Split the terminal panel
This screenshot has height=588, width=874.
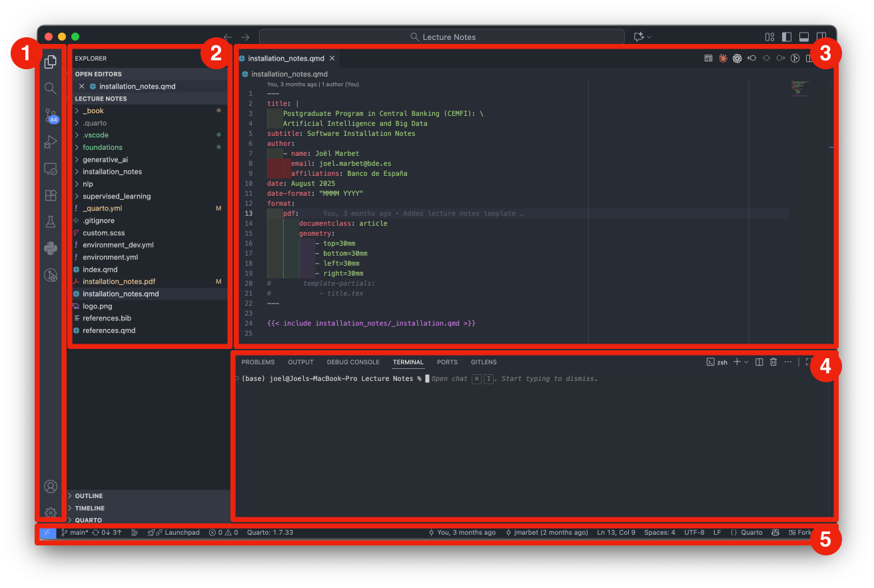(x=759, y=362)
